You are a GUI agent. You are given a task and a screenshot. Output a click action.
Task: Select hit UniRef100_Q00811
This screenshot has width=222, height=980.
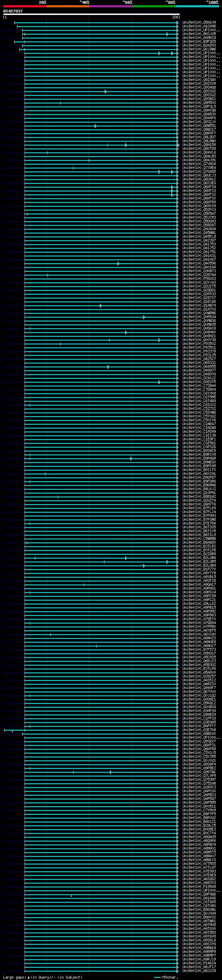coord(199,806)
